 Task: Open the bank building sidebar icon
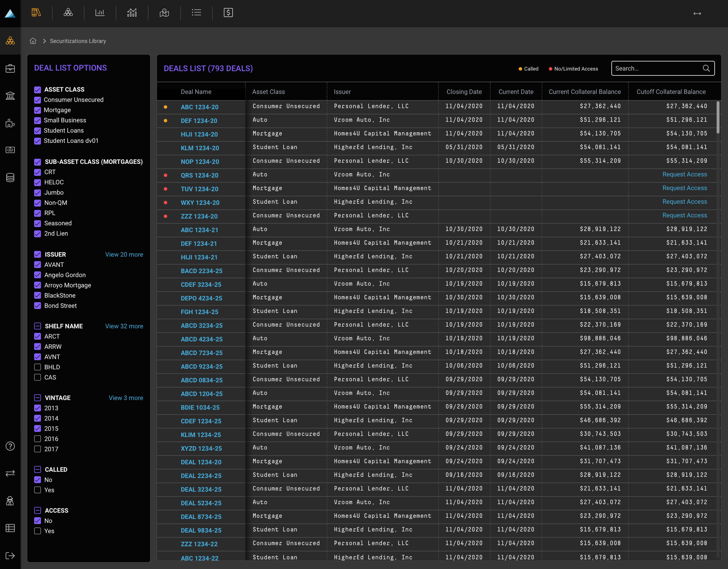click(x=10, y=96)
